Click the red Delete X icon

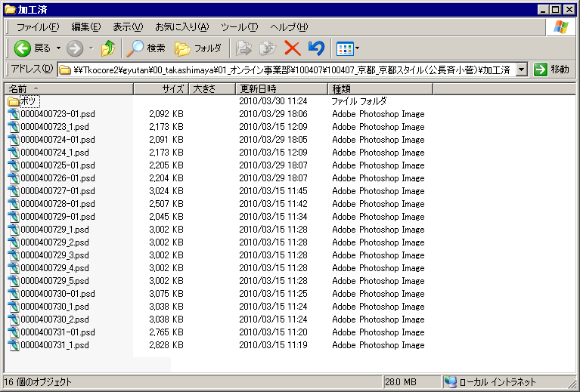(292, 48)
